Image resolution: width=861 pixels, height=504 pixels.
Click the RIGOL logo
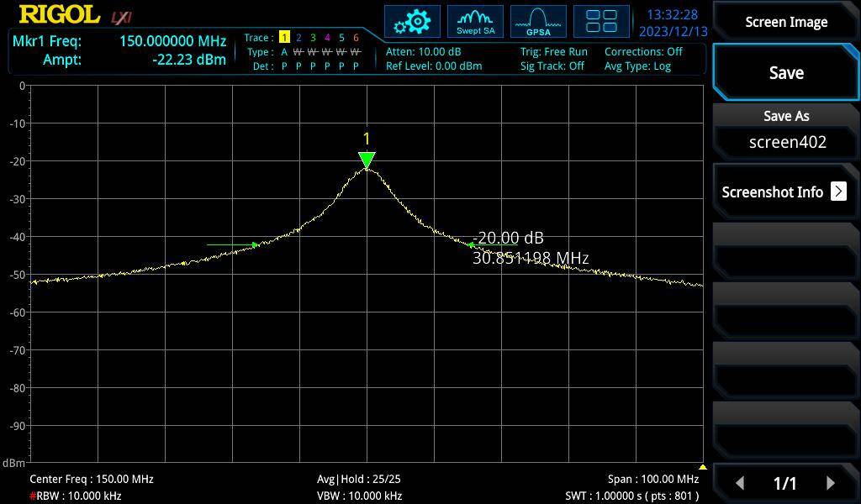point(59,15)
